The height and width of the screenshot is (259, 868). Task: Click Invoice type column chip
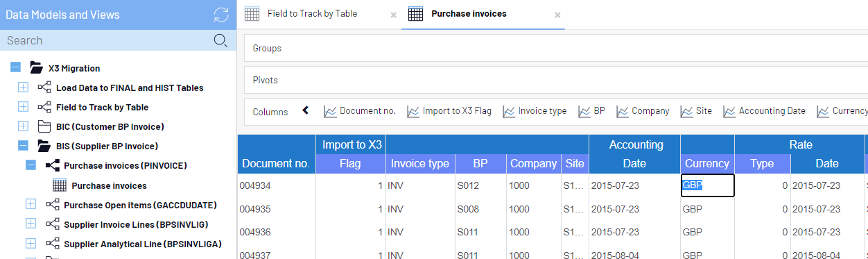(535, 110)
